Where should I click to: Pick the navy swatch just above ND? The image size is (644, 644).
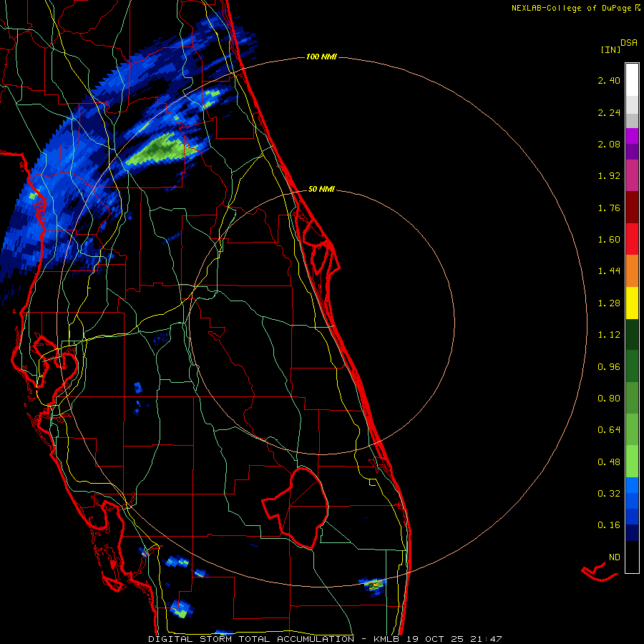click(x=632, y=533)
